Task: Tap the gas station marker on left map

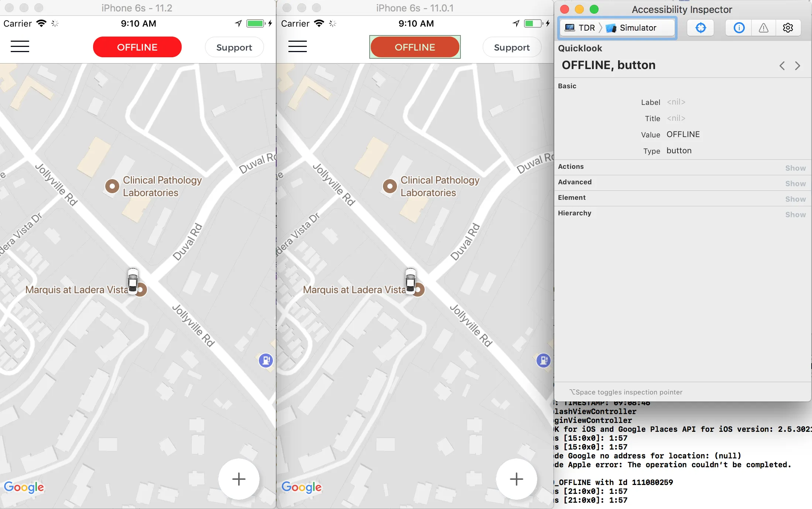Action: [265, 360]
